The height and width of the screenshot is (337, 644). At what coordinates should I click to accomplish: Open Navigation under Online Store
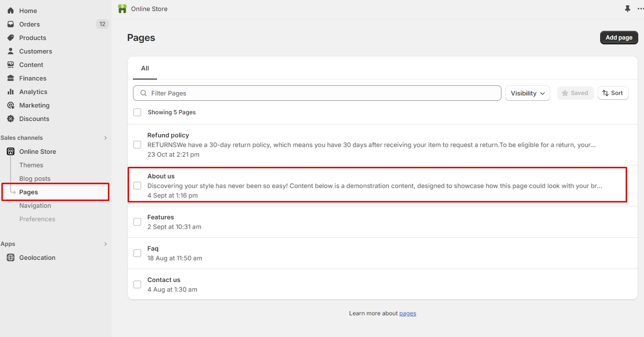35,205
